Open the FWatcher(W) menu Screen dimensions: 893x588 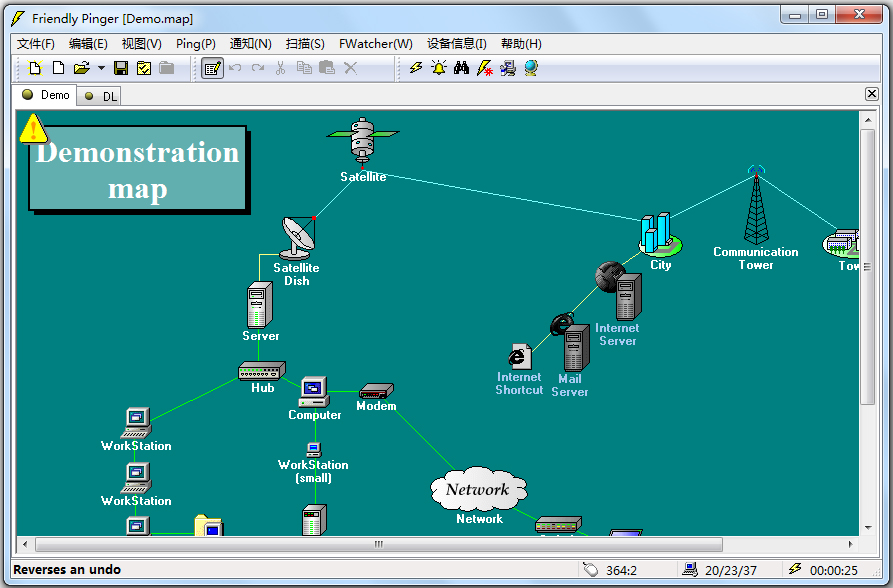375,44
